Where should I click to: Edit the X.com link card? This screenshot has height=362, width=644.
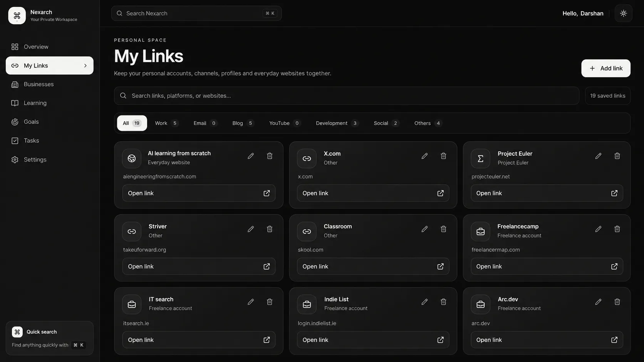click(x=424, y=156)
